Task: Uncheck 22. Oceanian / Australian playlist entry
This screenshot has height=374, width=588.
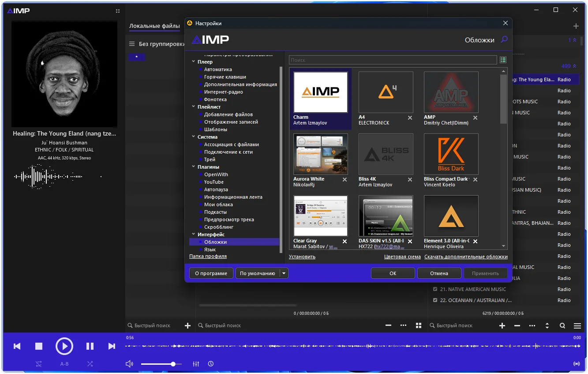Action: click(435, 300)
